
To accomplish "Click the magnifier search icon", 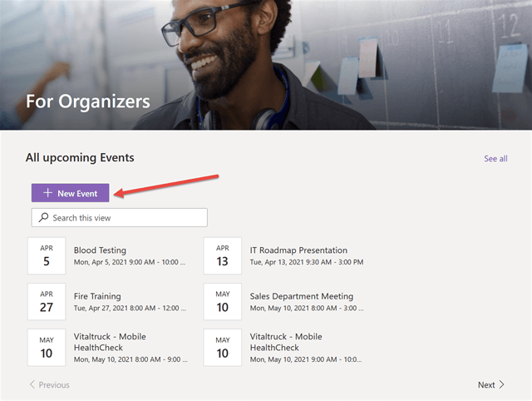I will pyautogui.click(x=43, y=218).
